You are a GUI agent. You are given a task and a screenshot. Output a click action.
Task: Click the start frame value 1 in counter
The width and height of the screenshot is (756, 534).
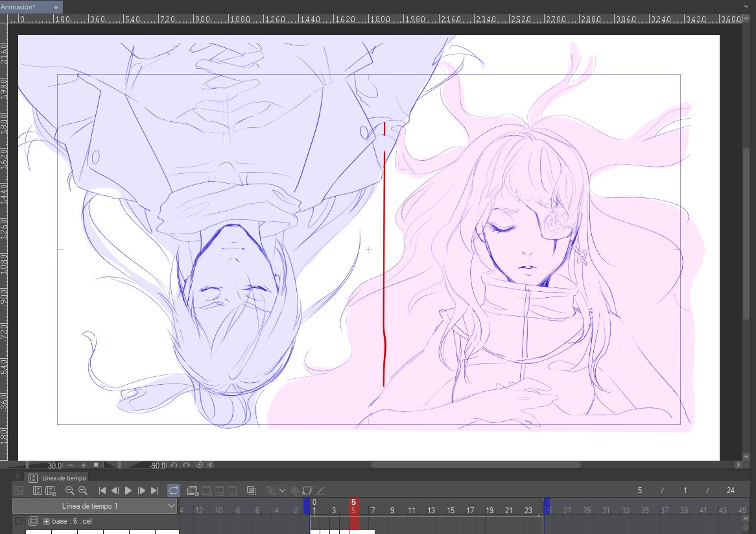pyautogui.click(x=685, y=490)
